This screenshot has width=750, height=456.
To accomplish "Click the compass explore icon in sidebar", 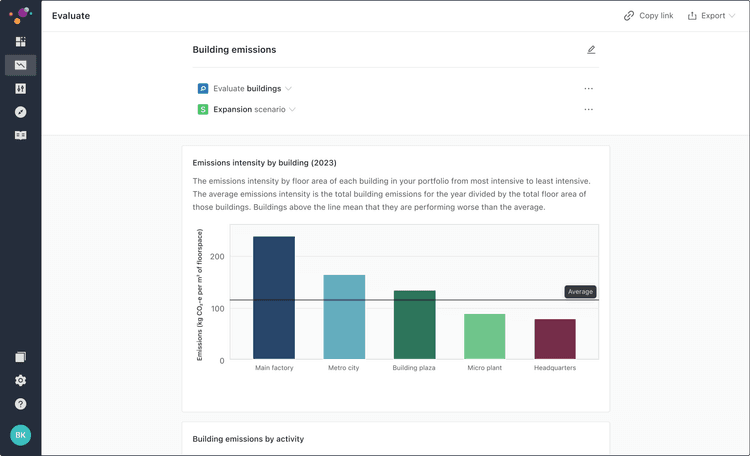I will (x=20, y=112).
